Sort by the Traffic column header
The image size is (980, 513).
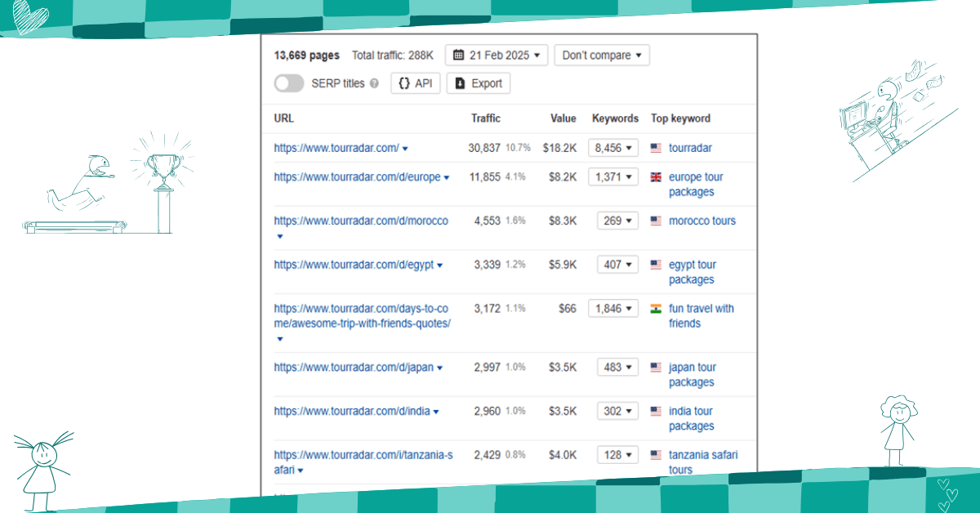click(x=486, y=118)
